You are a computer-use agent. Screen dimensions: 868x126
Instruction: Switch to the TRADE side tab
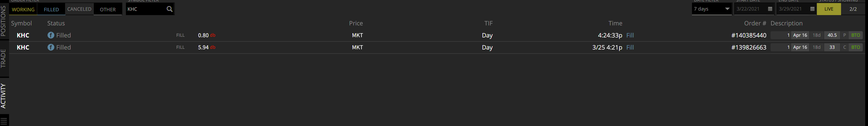(x=4, y=58)
